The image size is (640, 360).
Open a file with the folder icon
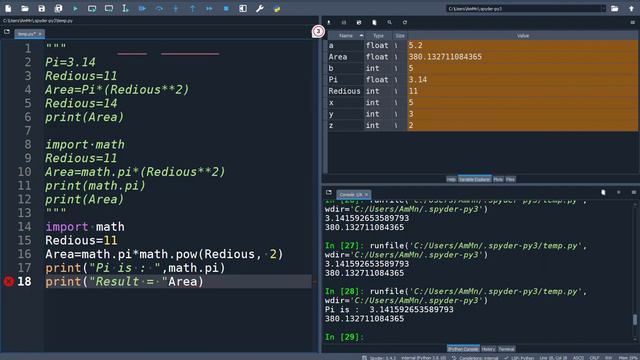click(25, 8)
